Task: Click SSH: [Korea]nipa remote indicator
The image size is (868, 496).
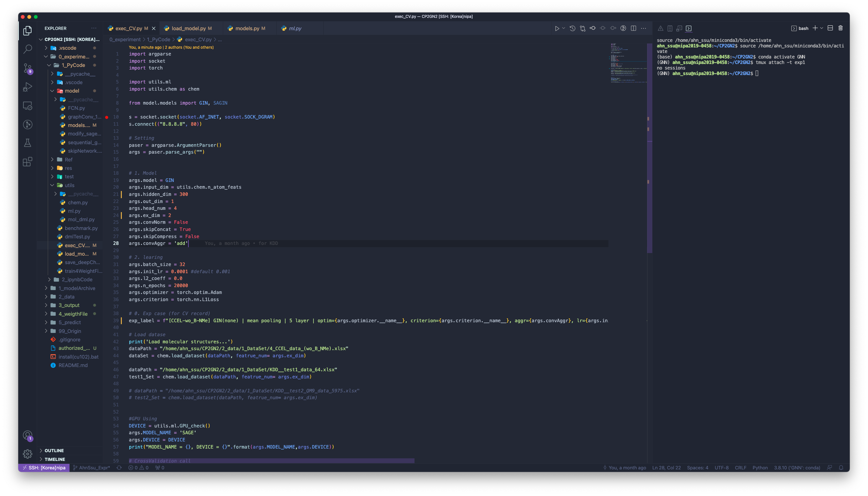Action: click(44, 468)
